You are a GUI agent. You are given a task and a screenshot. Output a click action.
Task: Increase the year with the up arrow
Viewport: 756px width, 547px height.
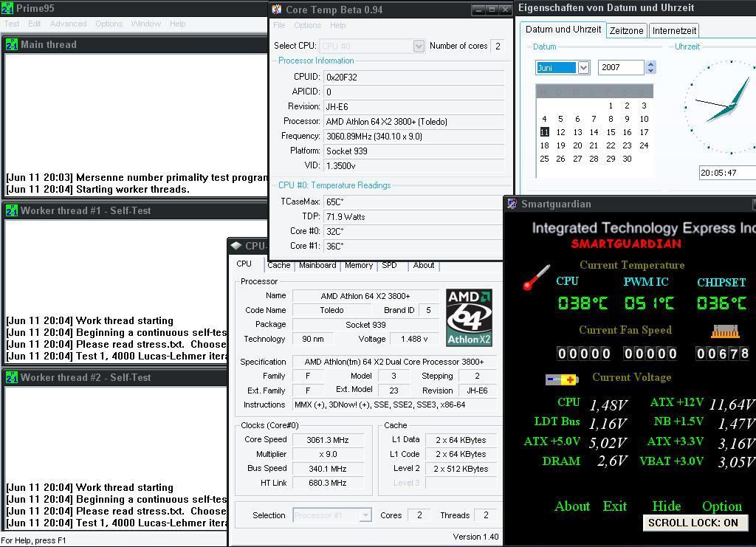[650, 64]
